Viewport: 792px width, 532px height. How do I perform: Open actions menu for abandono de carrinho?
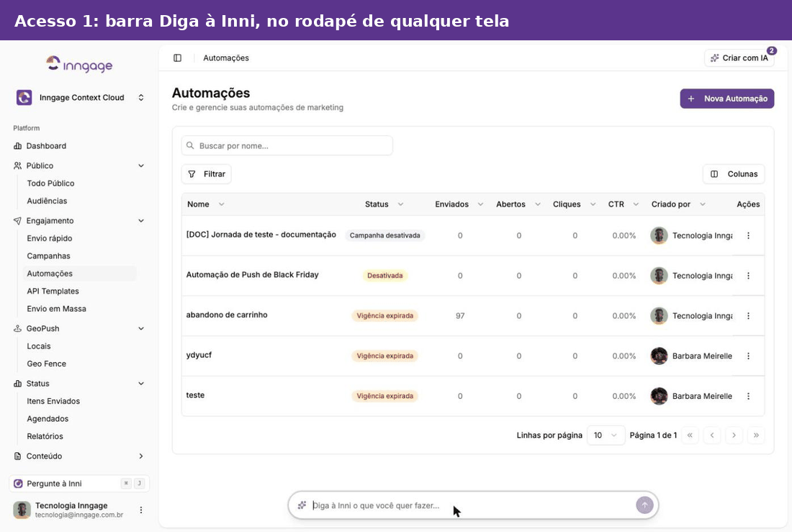pos(748,316)
